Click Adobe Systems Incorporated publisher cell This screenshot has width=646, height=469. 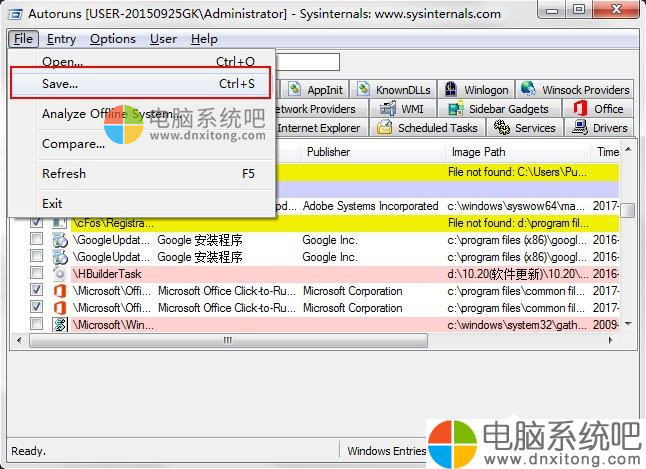(x=370, y=206)
